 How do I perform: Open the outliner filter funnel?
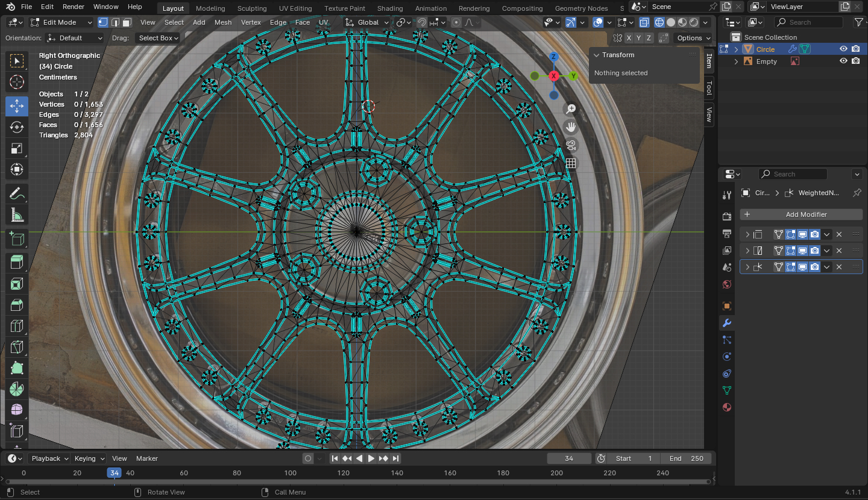858,22
